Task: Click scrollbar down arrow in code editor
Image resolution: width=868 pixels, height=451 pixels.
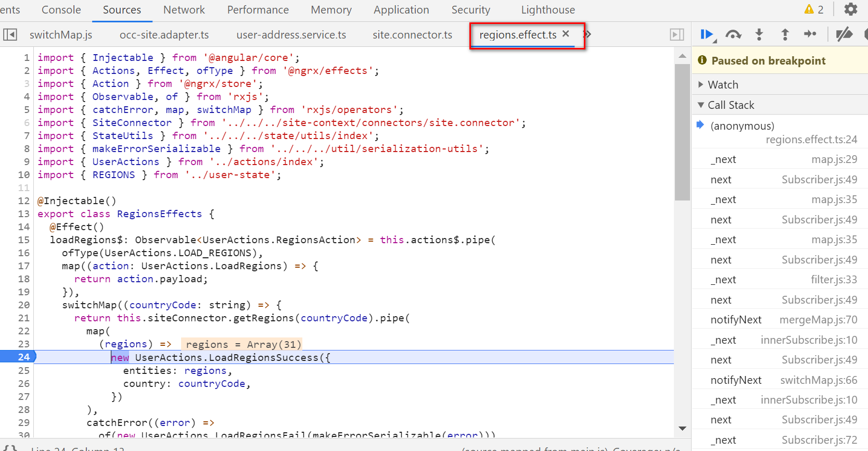Action: [682, 429]
